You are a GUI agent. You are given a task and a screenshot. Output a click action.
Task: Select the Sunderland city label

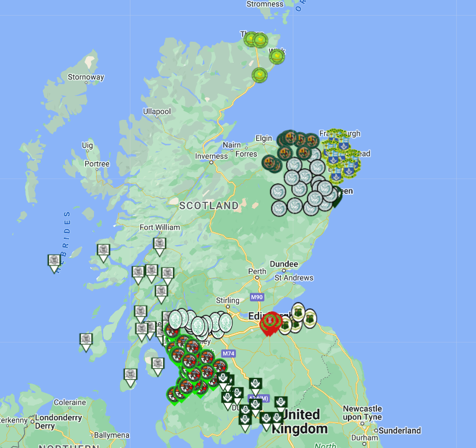pos(400,431)
